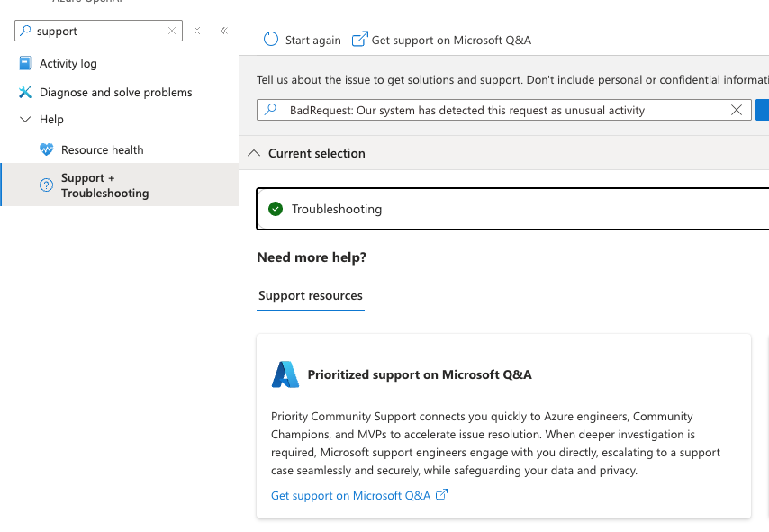The height and width of the screenshot is (532, 769).
Task: Click into the sidebar search field
Action: point(98,31)
